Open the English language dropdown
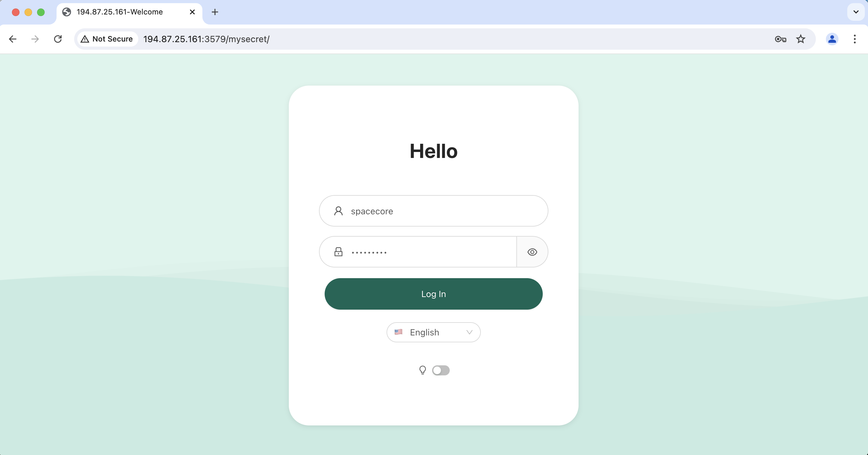The height and width of the screenshot is (455, 868). (x=433, y=332)
